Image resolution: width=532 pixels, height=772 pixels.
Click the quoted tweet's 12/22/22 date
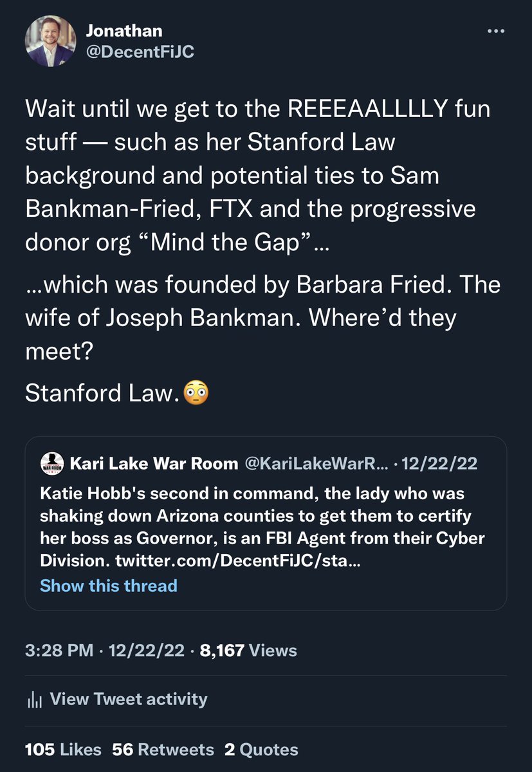tap(439, 464)
